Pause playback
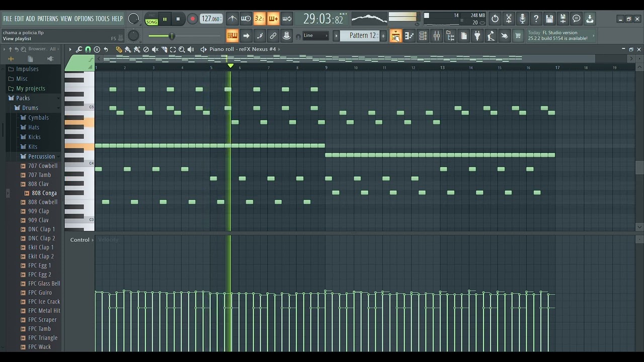Viewport: 644px width, 362px height. coord(165,19)
